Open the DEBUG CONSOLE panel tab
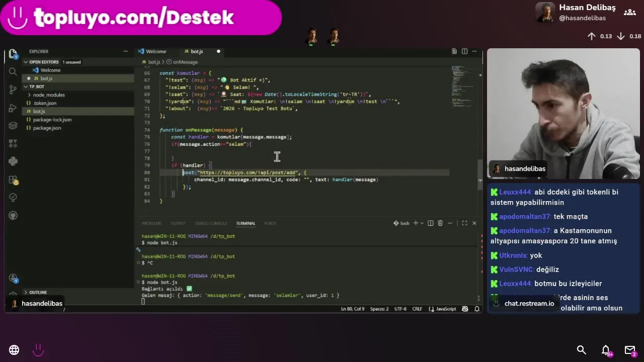This screenshot has width=644, height=362. [211, 223]
